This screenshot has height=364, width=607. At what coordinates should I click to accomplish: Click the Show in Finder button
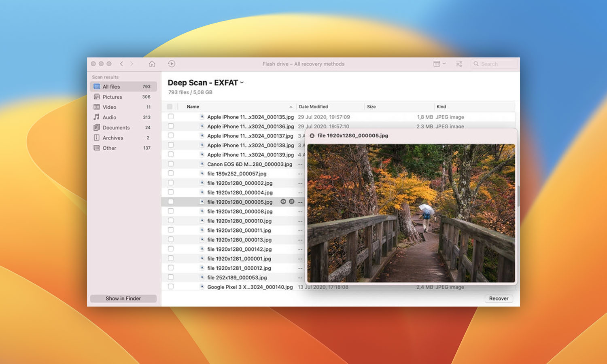[x=123, y=298]
